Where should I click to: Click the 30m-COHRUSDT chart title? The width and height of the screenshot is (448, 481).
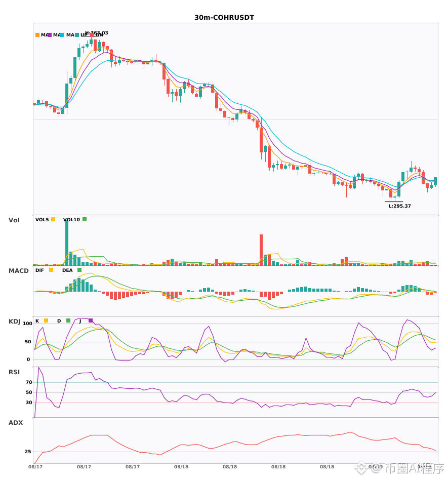point(224,18)
